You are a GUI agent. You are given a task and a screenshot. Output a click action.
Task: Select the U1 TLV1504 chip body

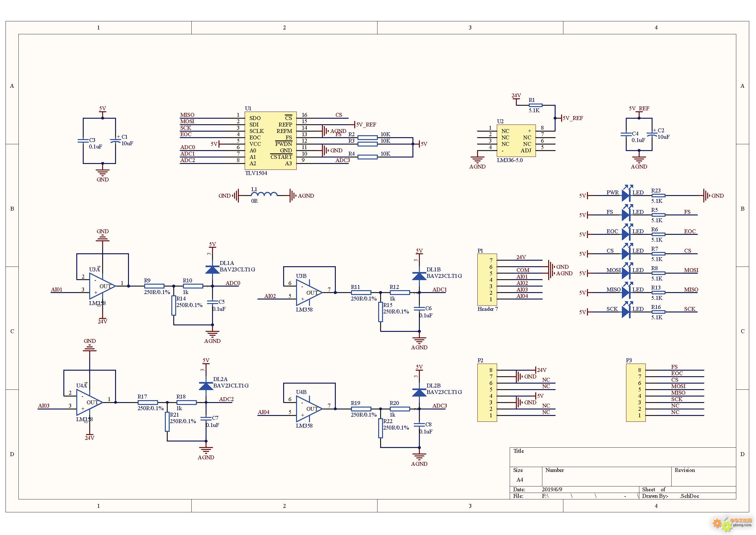[270, 141]
